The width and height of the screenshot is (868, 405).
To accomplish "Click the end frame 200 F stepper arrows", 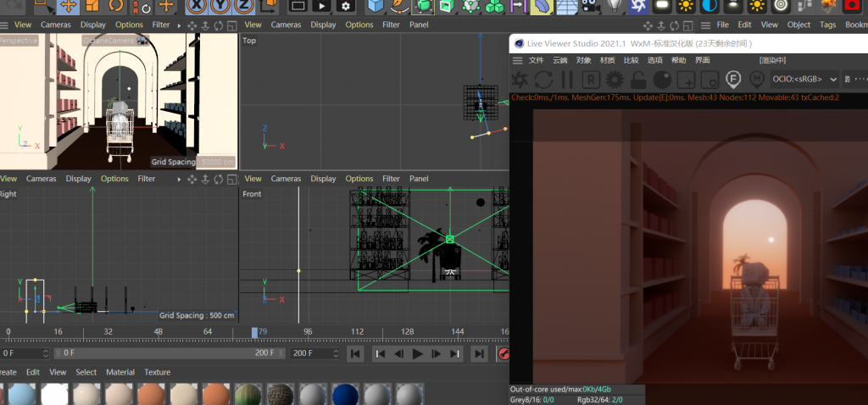I will pyautogui.click(x=337, y=353).
